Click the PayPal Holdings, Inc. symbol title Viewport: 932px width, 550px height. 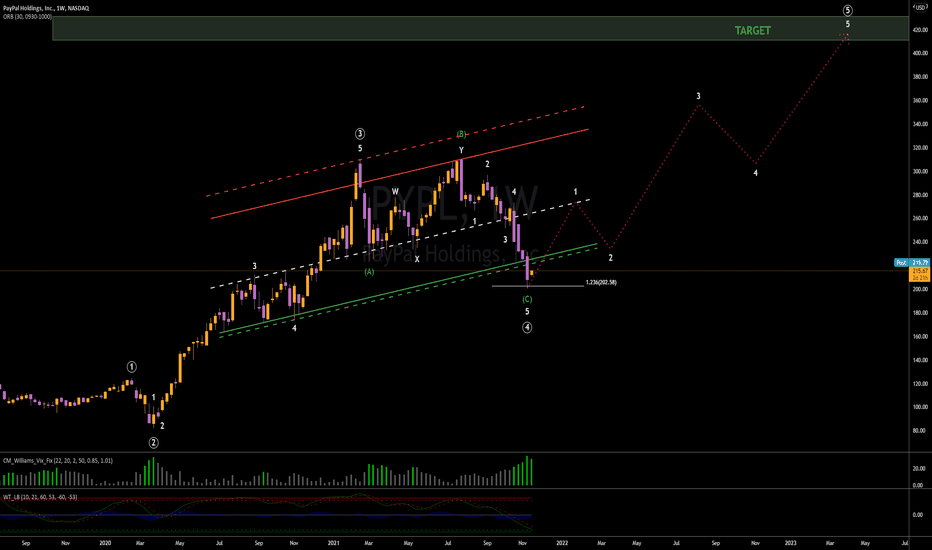pyautogui.click(x=46, y=8)
